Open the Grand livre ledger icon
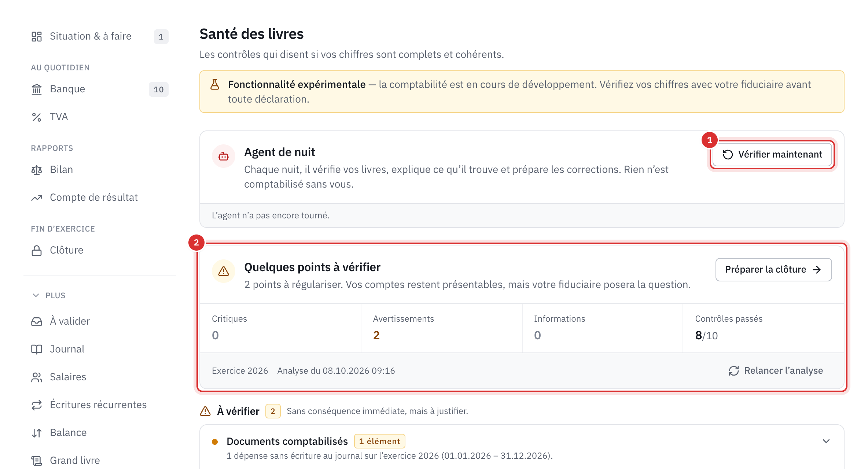This screenshot has width=868, height=469. 37,461
